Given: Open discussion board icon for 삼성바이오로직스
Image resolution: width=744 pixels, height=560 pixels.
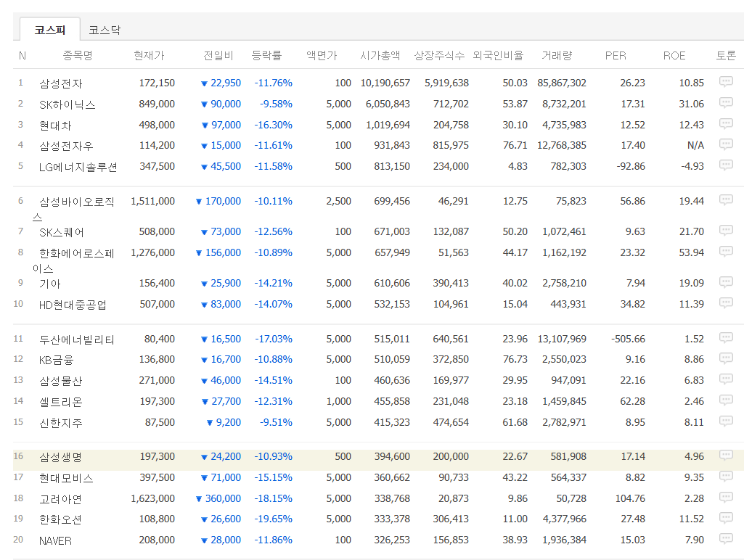Looking at the screenshot, I should point(726,200).
